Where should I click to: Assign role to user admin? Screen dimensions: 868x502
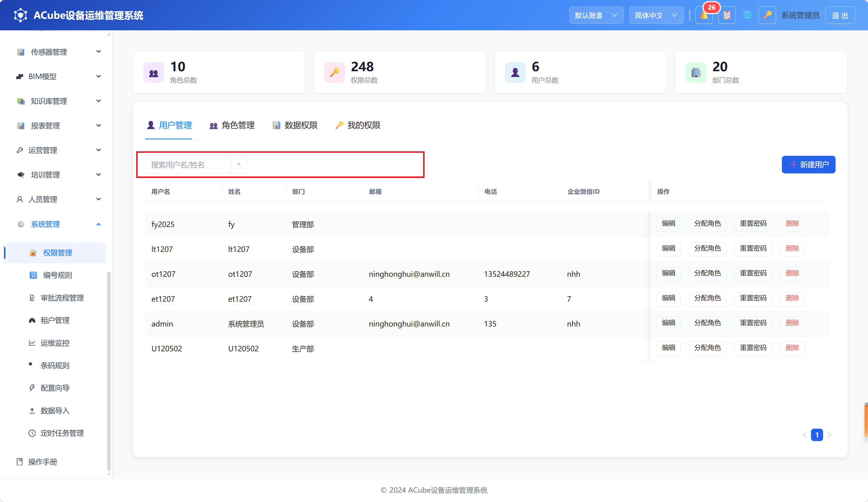tap(708, 323)
